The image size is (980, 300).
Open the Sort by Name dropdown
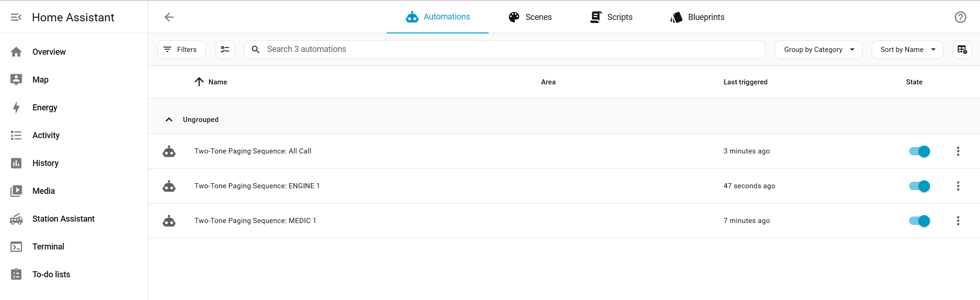point(907,50)
